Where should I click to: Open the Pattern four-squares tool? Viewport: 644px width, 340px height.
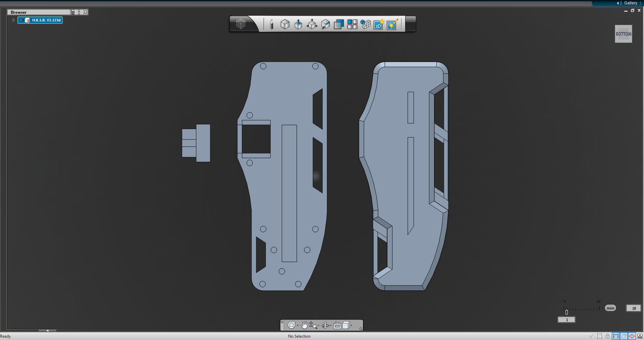point(352,24)
